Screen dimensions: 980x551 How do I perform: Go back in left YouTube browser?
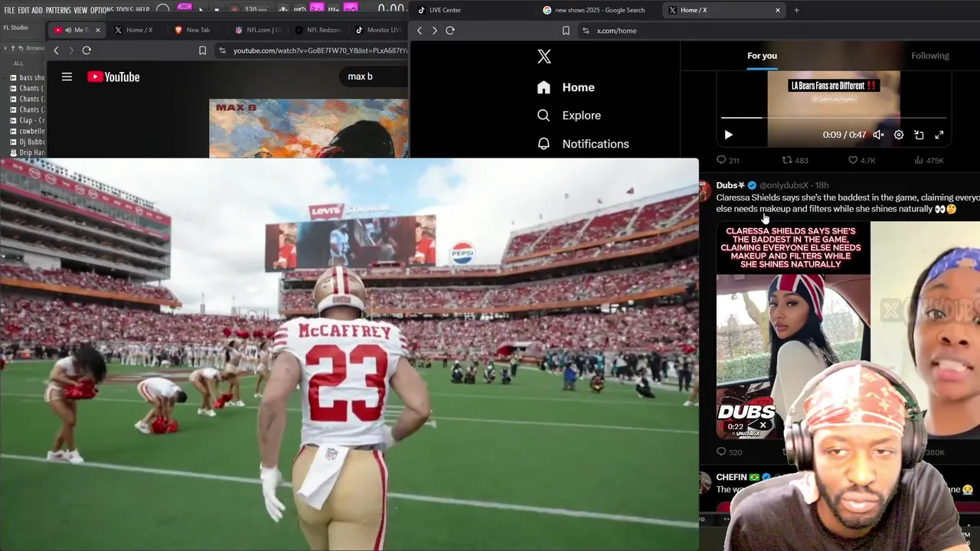click(x=56, y=51)
